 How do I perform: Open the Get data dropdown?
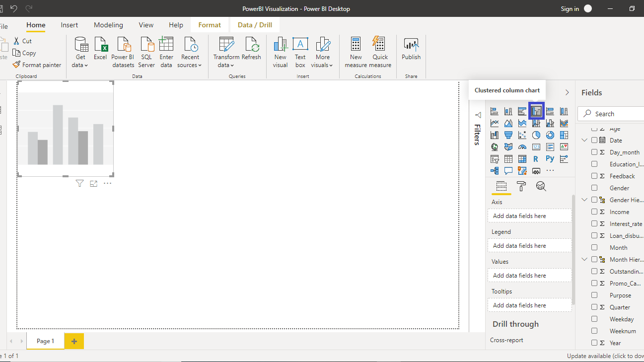tap(80, 52)
